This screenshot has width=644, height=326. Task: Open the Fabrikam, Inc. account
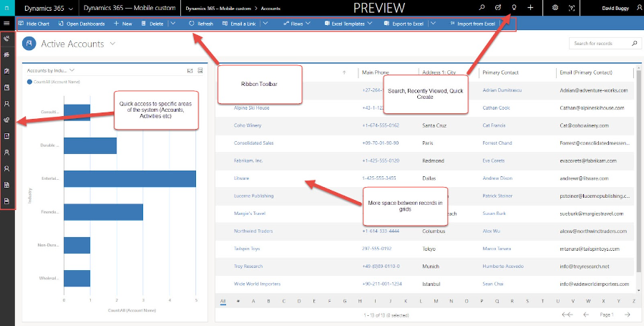(248, 160)
